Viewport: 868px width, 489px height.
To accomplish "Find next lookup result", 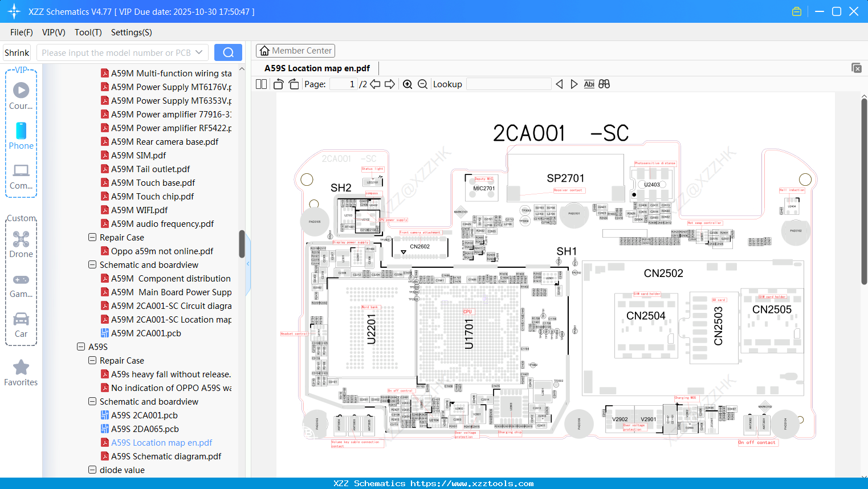I will tap(574, 84).
